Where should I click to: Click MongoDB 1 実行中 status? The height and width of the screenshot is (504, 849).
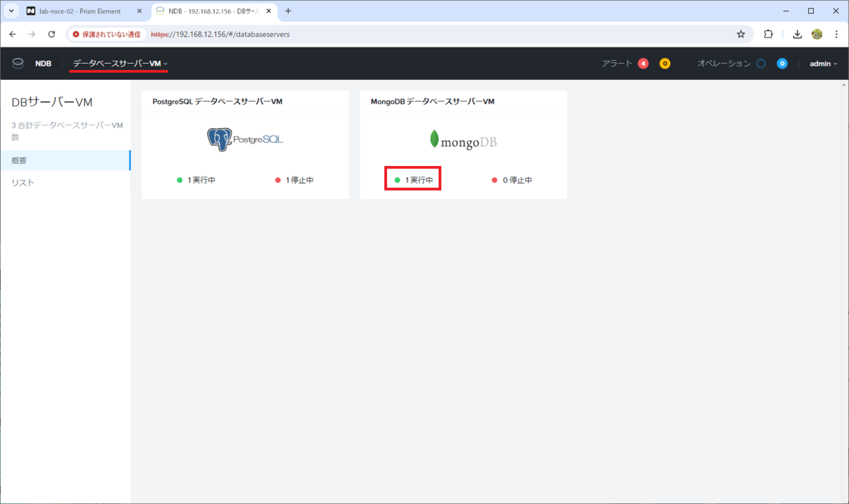413,180
